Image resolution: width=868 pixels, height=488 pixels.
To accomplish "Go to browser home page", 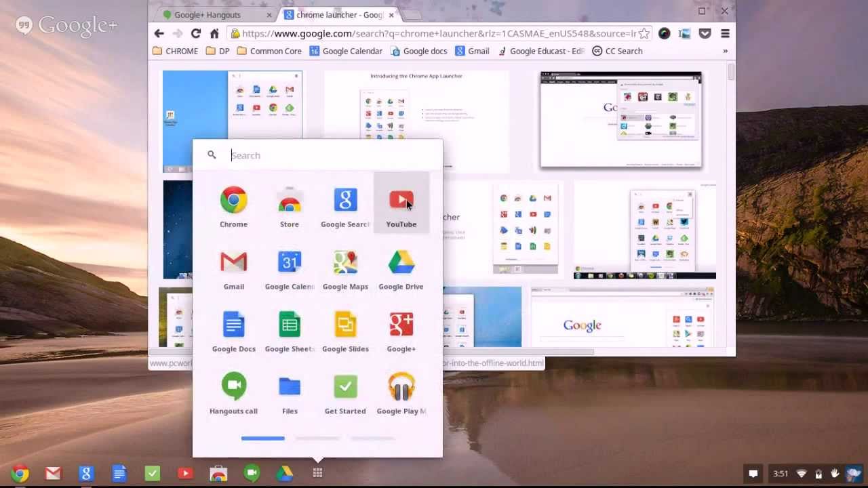I will pos(214,33).
